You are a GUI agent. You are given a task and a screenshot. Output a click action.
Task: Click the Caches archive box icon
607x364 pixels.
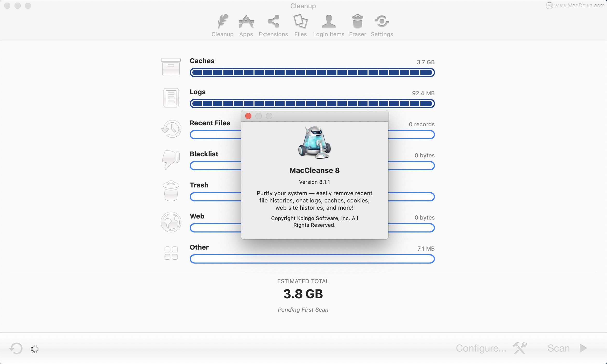pyautogui.click(x=171, y=67)
